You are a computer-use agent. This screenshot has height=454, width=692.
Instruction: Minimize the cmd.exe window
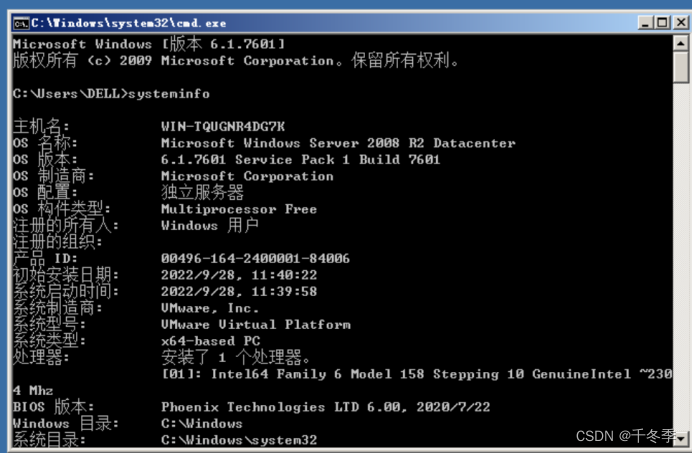645,23
